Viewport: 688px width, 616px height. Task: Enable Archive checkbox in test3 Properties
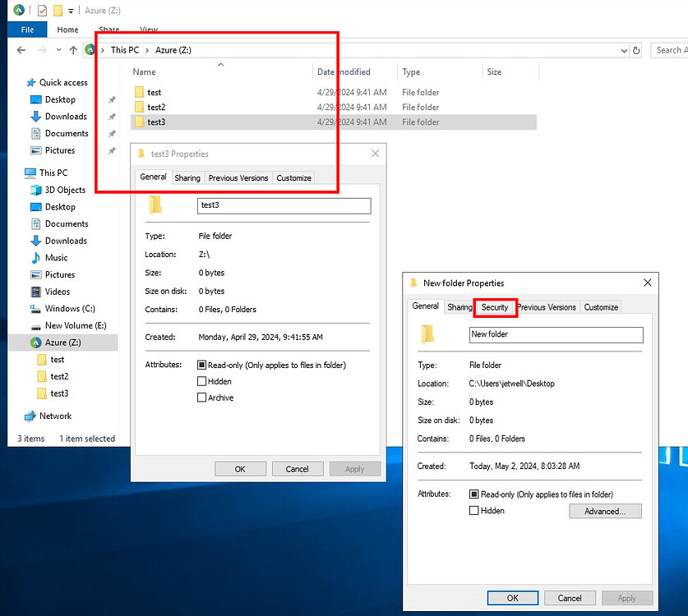(x=202, y=398)
